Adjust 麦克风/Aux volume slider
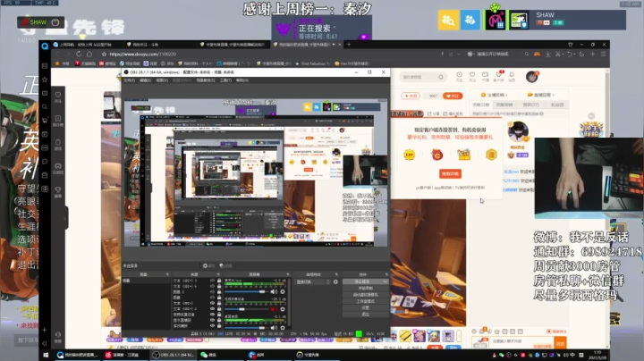Viewport: 644px width, 361px height. pos(247,291)
